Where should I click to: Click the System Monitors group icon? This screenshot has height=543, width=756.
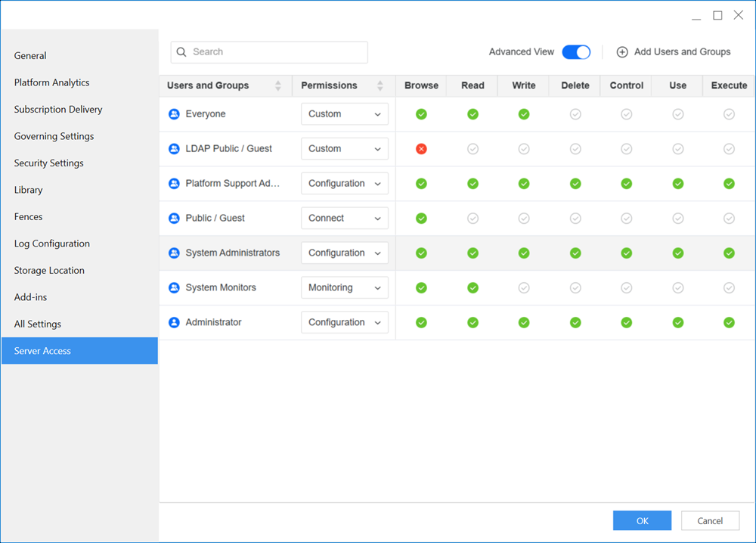(174, 288)
